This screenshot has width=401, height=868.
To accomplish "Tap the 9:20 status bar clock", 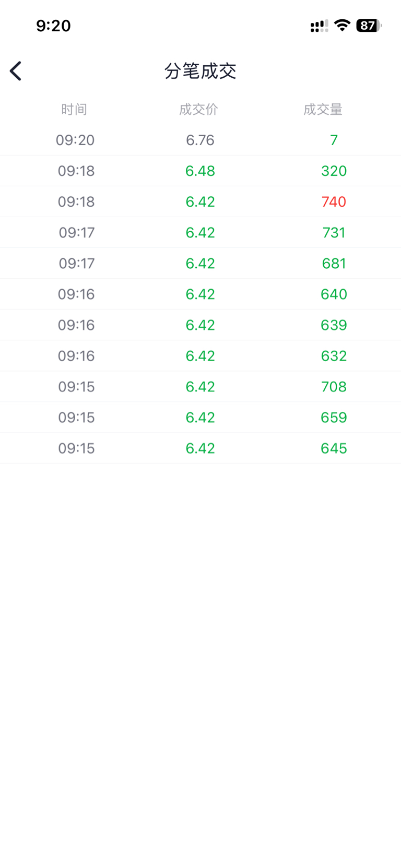I will click(53, 26).
